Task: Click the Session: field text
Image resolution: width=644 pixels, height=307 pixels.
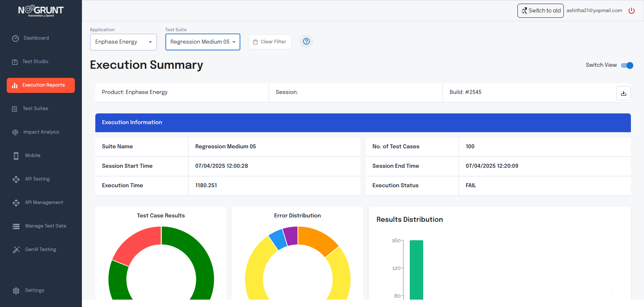Action: 287,92
